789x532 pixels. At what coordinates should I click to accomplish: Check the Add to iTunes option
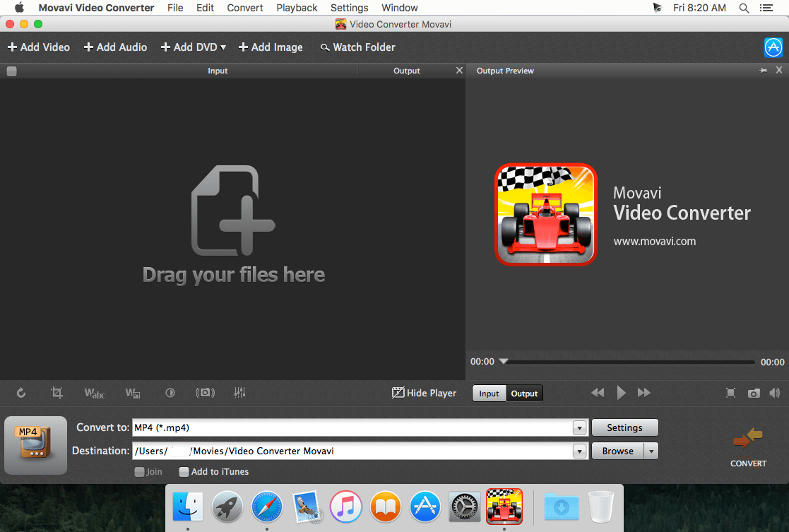tap(184, 472)
